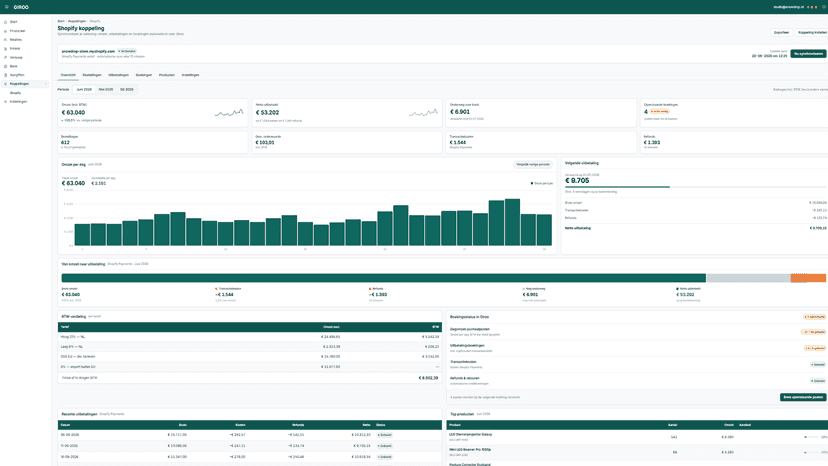Open Aangiften document icon in sidebar
This screenshot has width=828, height=466.
(6, 75)
